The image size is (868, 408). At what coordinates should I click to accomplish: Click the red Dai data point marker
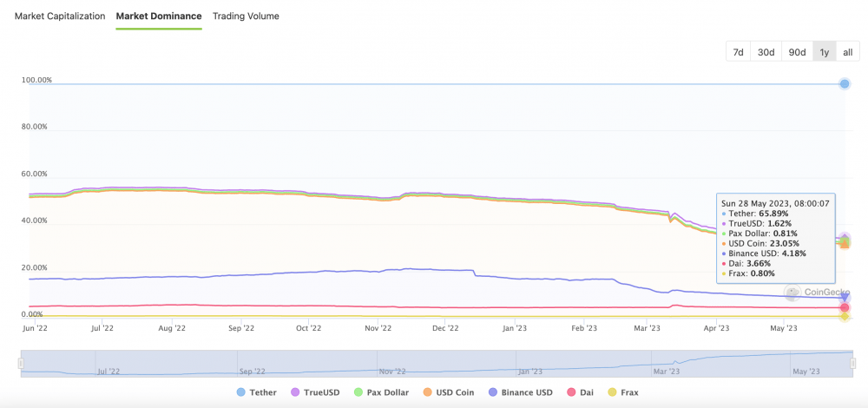tap(845, 307)
